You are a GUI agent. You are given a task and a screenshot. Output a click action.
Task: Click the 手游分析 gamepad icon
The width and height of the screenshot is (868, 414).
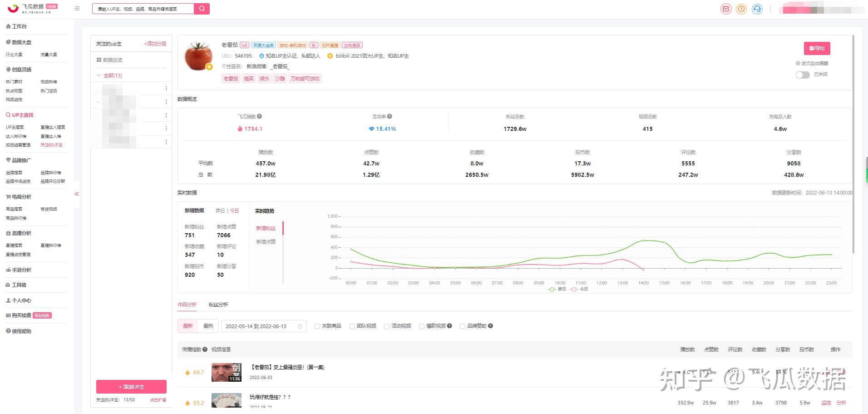(8, 270)
